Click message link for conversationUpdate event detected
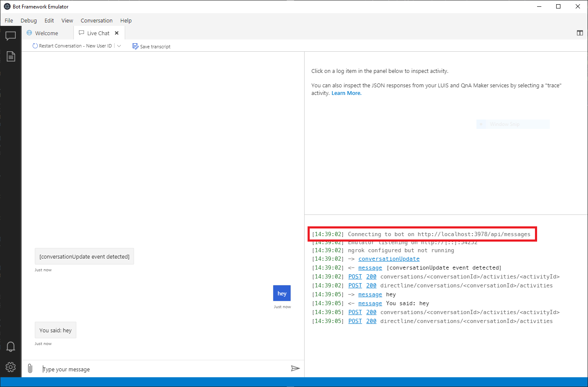 point(370,268)
